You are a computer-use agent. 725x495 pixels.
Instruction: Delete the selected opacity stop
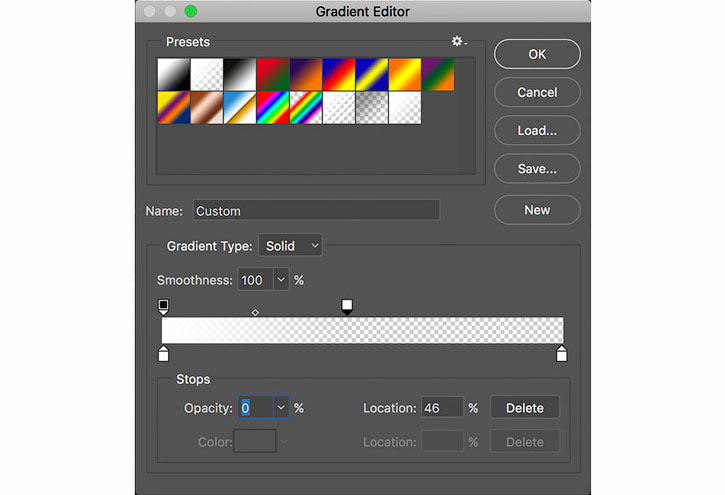point(525,408)
